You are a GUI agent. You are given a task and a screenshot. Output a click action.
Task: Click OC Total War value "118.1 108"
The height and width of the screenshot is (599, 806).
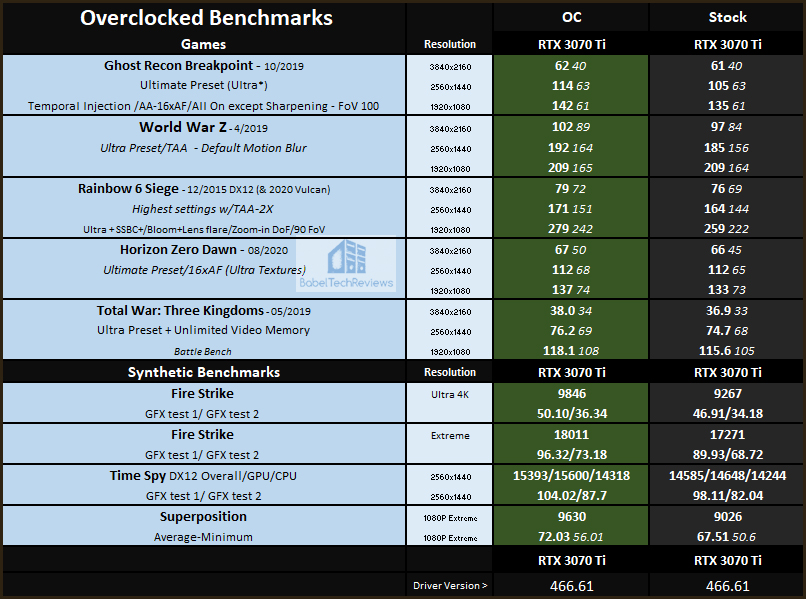pyautogui.click(x=571, y=351)
